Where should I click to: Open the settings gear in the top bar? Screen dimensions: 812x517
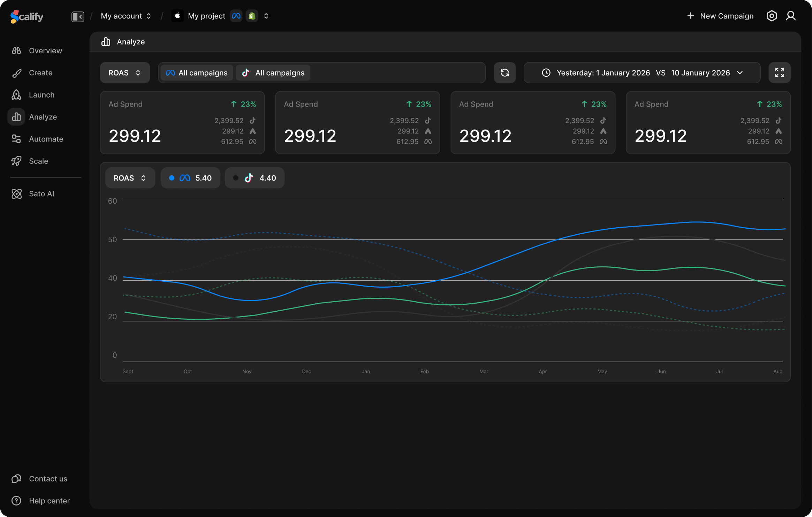(772, 16)
